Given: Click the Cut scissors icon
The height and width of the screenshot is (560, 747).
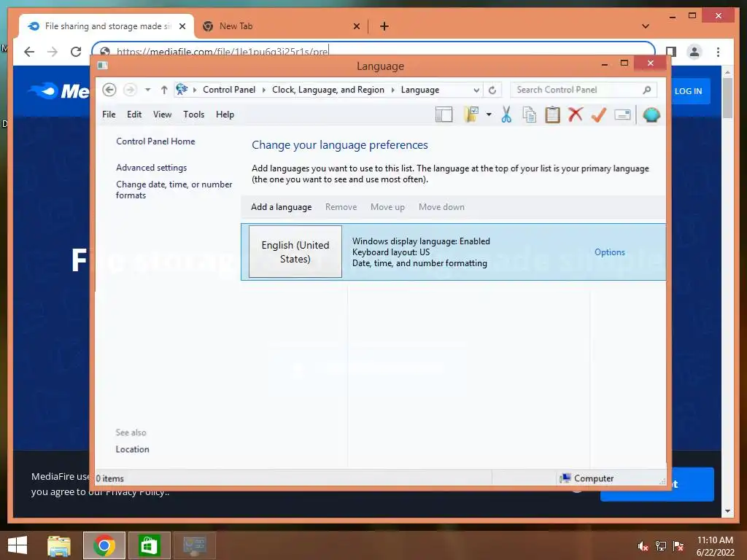Looking at the screenshot, I should 506,114.
